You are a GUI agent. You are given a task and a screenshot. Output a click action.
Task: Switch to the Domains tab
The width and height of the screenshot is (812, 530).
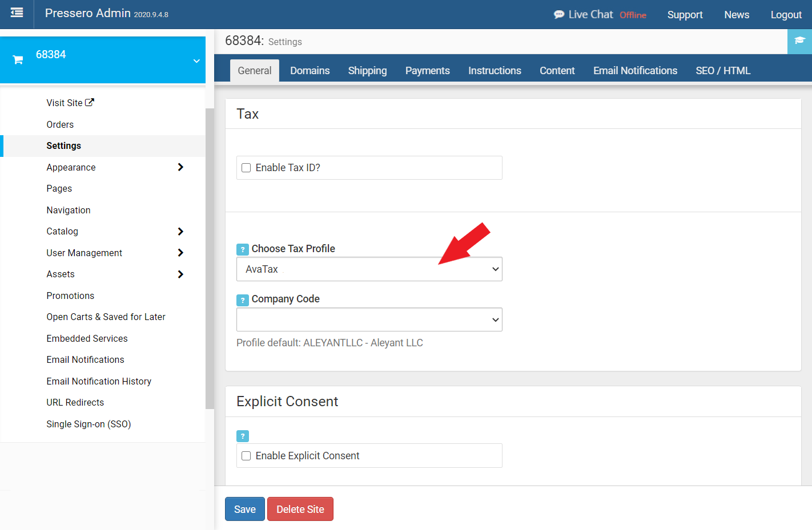click(310, 71)
